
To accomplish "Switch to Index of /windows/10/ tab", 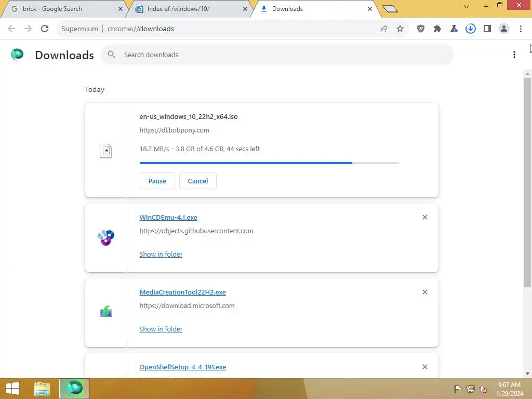I will tap(190, 9).
